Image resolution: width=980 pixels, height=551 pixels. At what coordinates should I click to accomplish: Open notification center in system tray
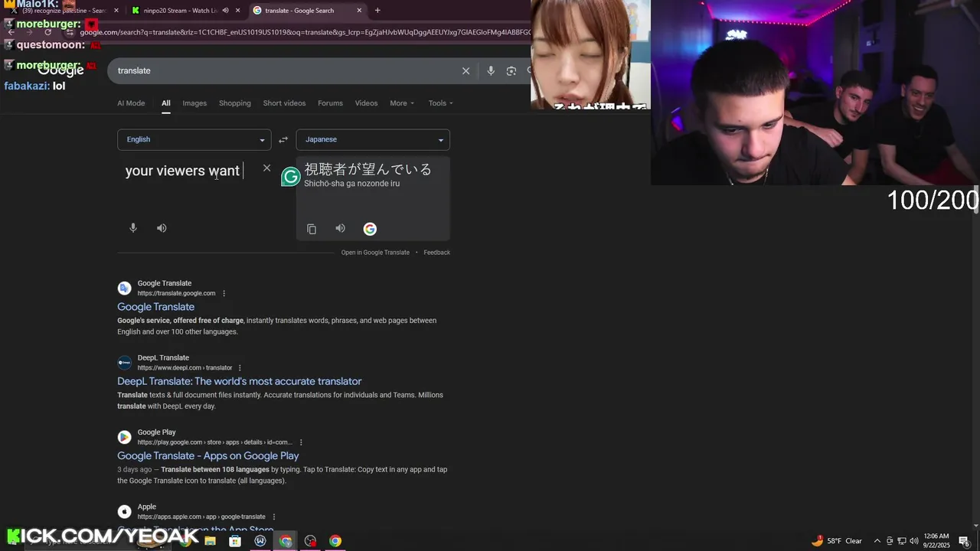[964, 541]
